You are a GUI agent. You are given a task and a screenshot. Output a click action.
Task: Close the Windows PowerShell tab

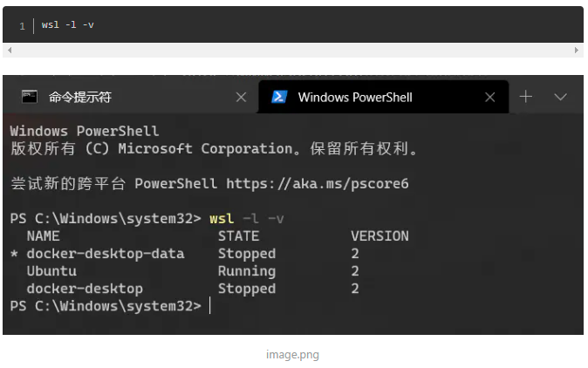pyautogui.click(x=490, y=97)
